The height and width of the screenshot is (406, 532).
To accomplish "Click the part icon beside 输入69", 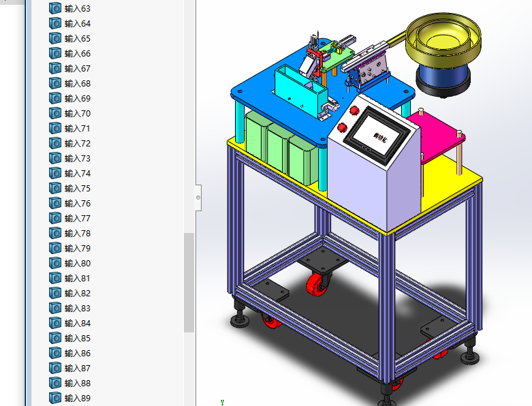I will (x=55, y=98).
